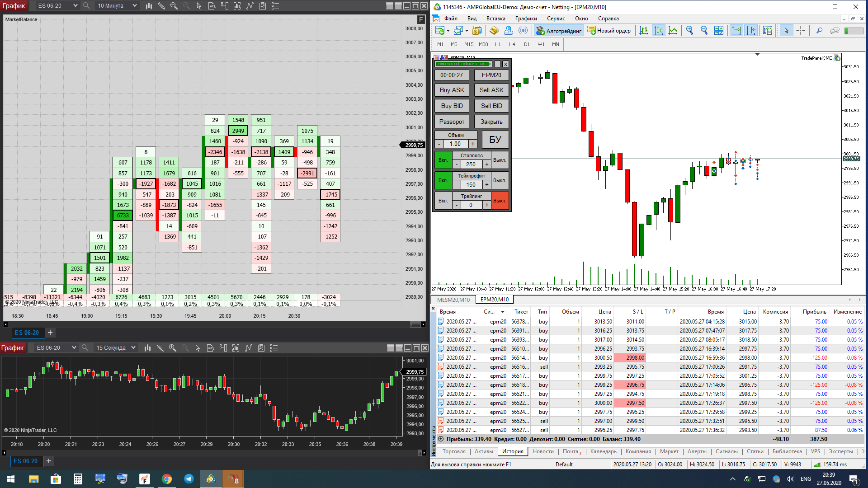
Task: Toggle Алготрейдинг algorithmic trading
Action: point(559,31)
